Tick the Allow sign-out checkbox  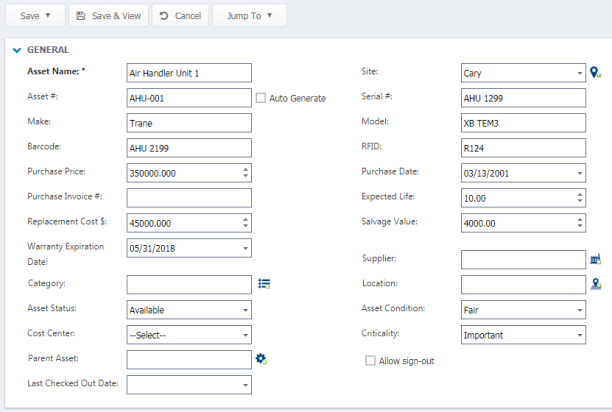(370, 360)
